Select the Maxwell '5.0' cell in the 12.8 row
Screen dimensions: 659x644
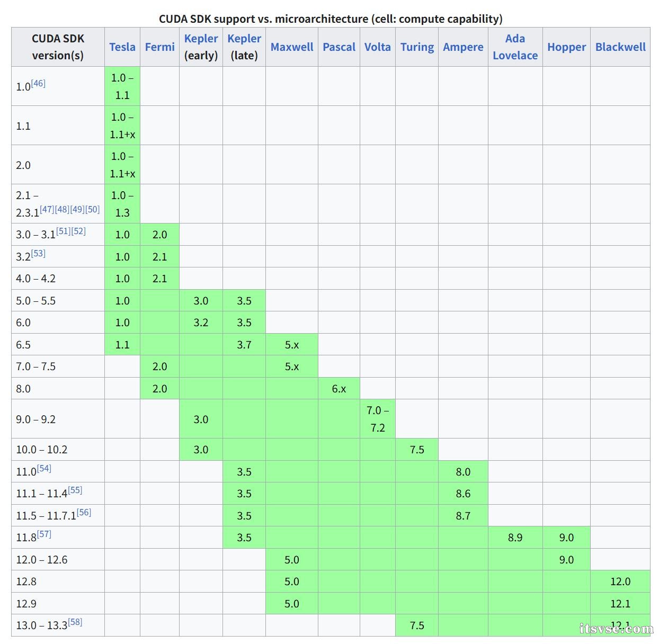coord(292,582)
